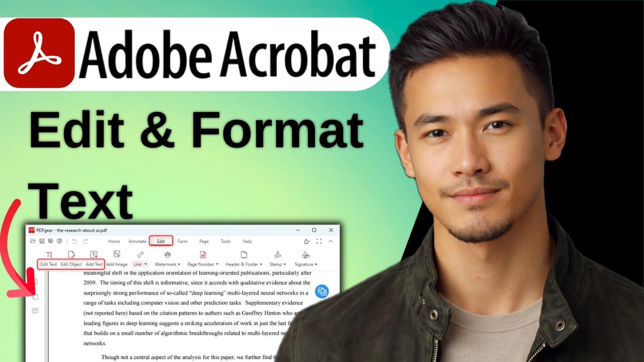Click the Print icon in PDFgear
The height and width of the screenshot is (362, 644).
[x=59, y=241]
